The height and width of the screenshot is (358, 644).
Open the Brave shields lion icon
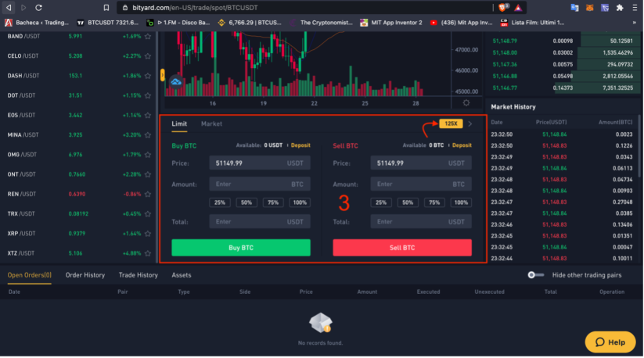pos(502,7)
